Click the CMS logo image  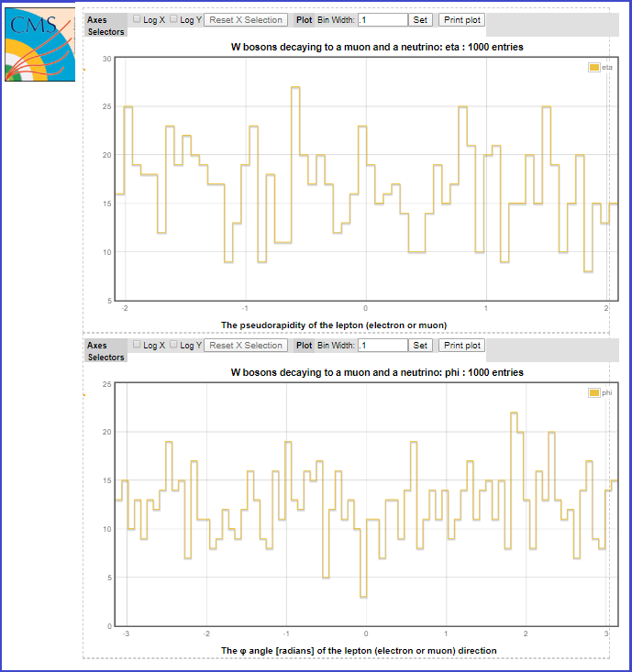click(x=39, y=44)
